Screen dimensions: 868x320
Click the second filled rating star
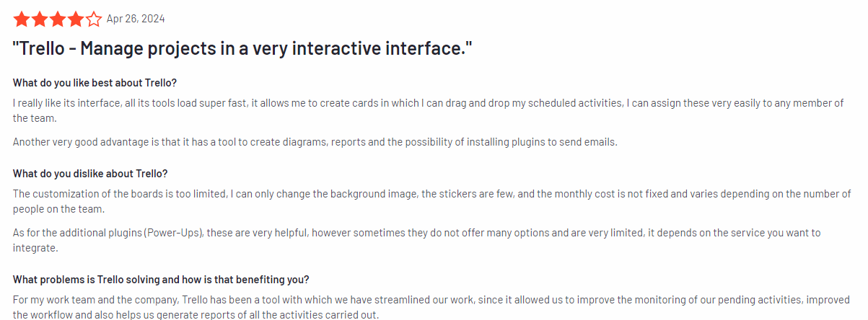click(40, 19)
